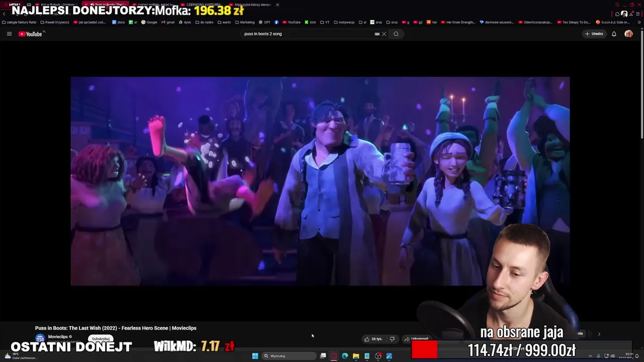
Task: Open the GPT bookmark
Action: [264, 22]
